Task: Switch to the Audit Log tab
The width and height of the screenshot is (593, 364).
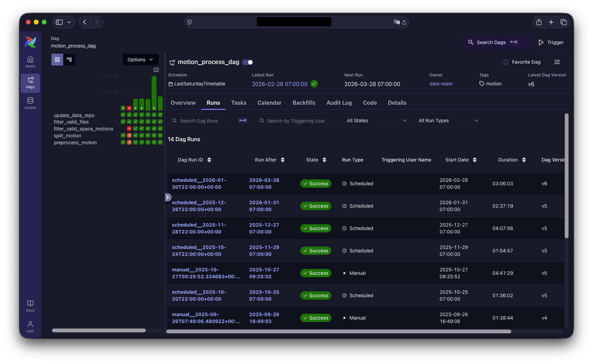Action: [339, 103]
